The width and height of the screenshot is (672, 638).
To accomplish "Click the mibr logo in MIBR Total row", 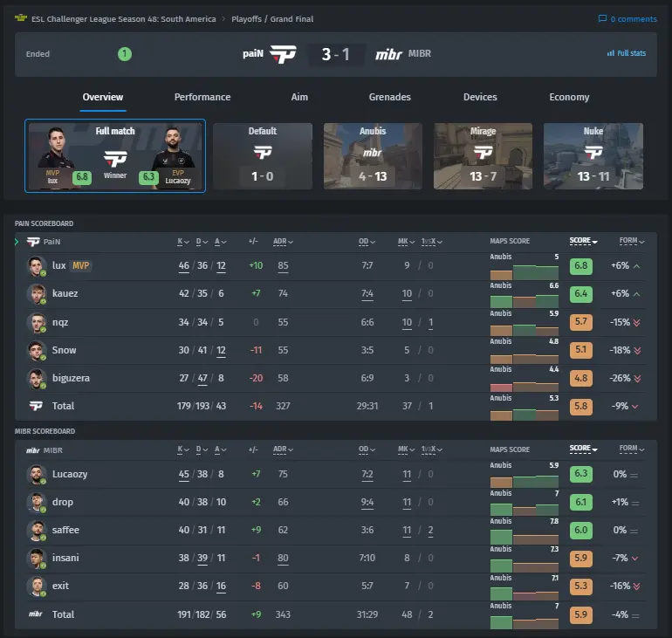I will coord(35,614).
